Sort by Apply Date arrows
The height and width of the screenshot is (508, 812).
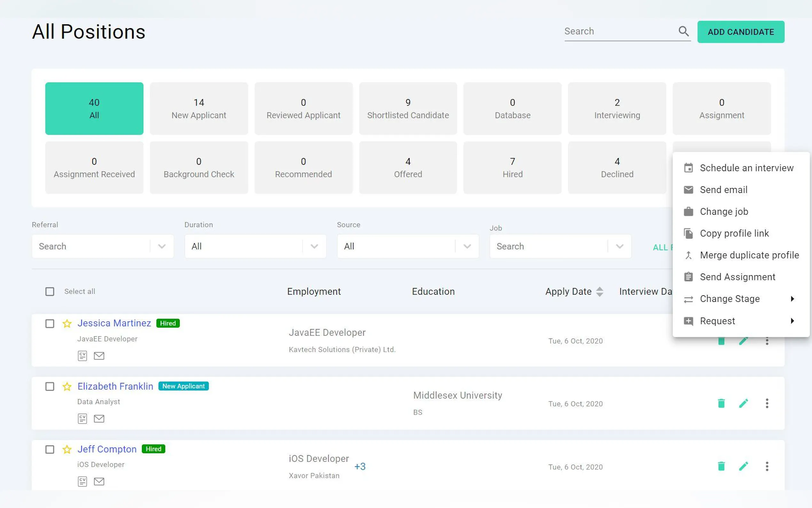click(x=599, y=291)
